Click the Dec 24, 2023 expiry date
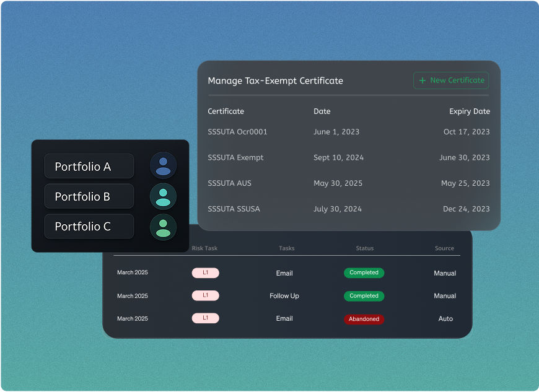Screen dimensions: 539x392 467,209
